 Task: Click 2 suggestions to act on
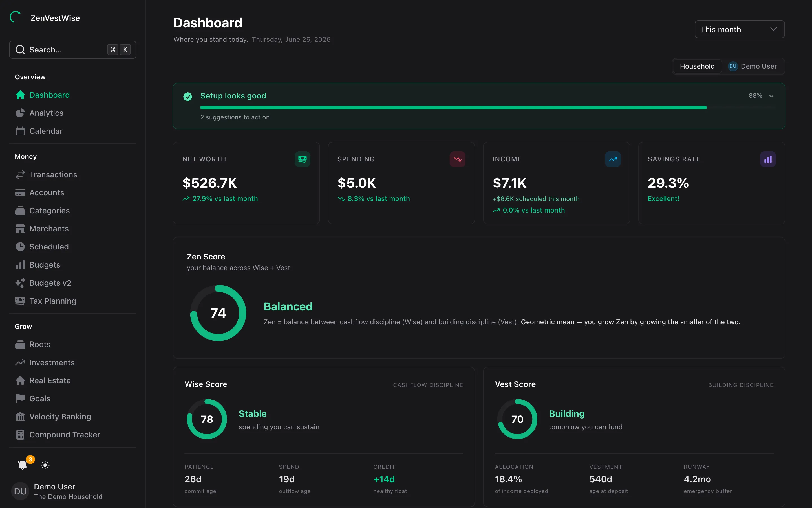click(235, 117)
